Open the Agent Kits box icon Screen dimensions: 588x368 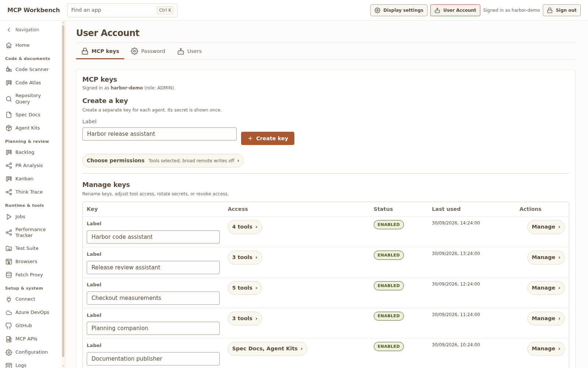pyautogui.click(x=9, y=128)
